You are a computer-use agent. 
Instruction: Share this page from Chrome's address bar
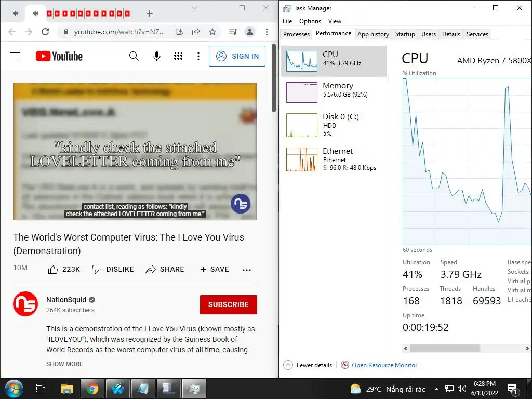click(x=196, y=32)
